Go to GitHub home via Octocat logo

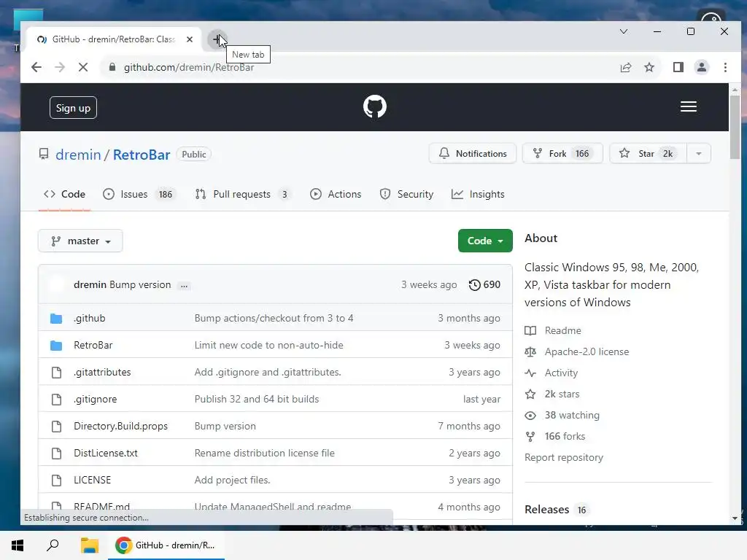pyautogui.click(x=374, y=106)
